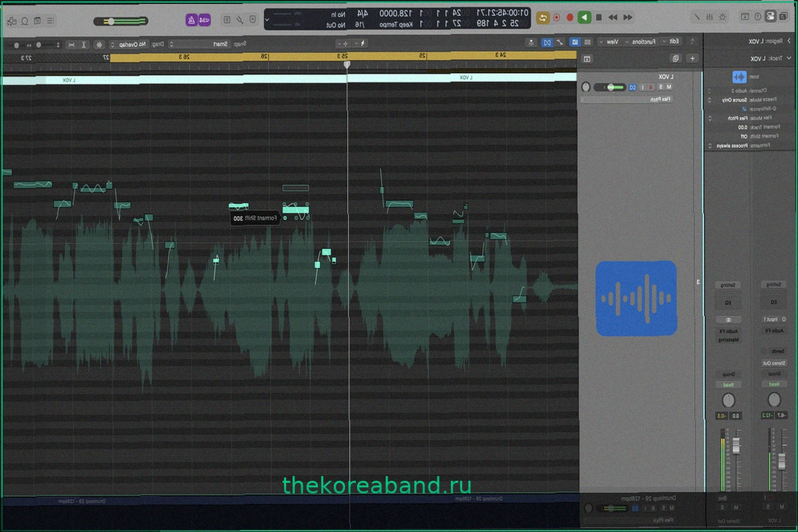This screenshot has width=798, height=532.
Task: Record-enable the L VOX track
Action: [x=650, y=87]
